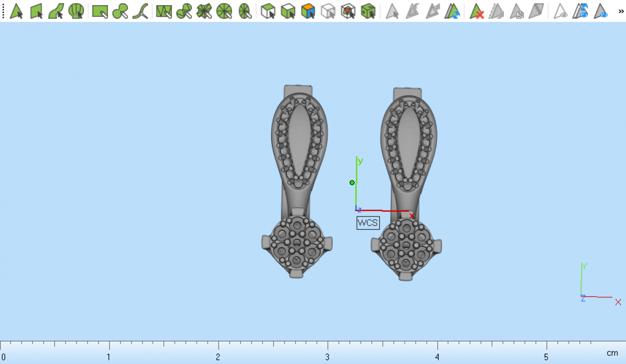Toggle the white triangle with grey eye
The height and width of the screenshot is (364, 626).
click(x=561, y=11)
